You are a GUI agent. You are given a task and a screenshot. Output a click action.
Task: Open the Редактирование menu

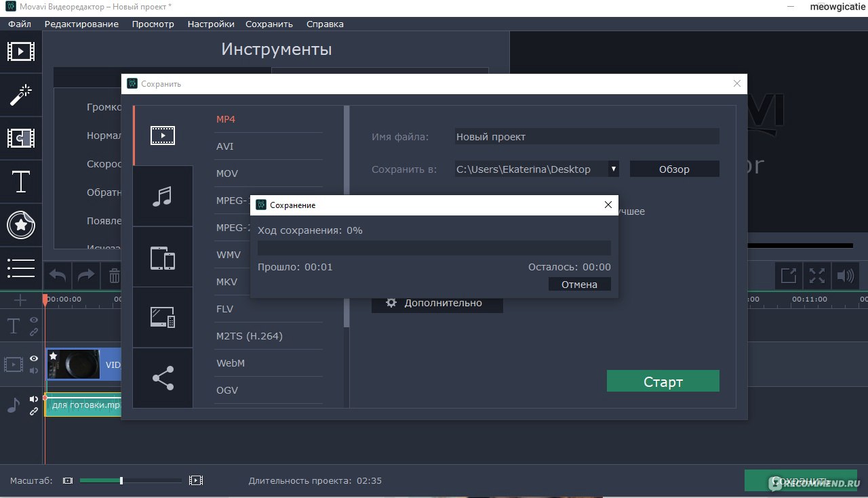81,24
